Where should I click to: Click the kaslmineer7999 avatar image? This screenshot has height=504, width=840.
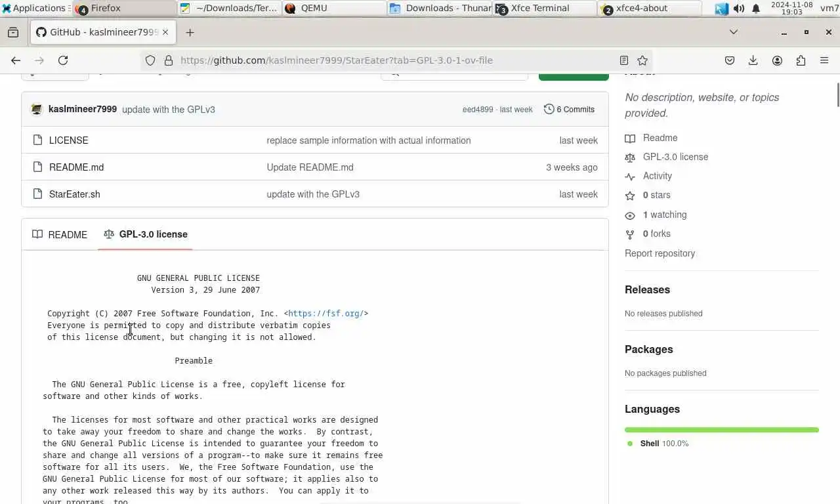37,109
